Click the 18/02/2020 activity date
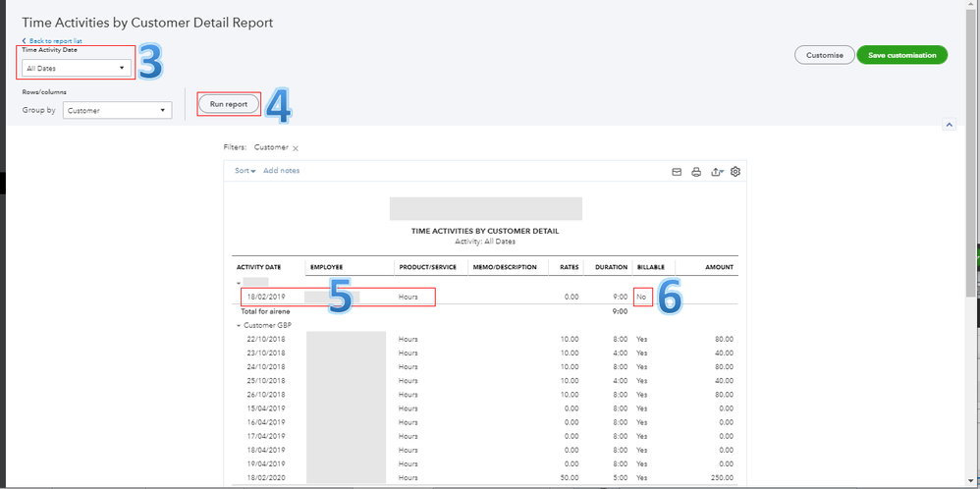 click(x=267, y=478)
